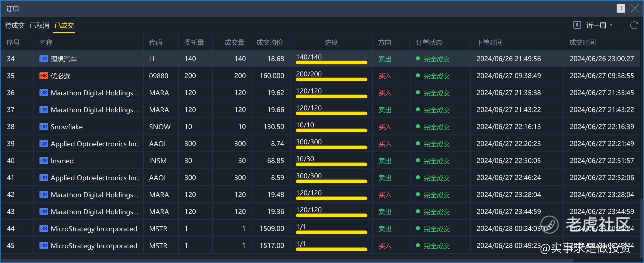This screenshot has height=263, width=644.
Task: Click average price 160.000
Action: (x=272, y=76)
